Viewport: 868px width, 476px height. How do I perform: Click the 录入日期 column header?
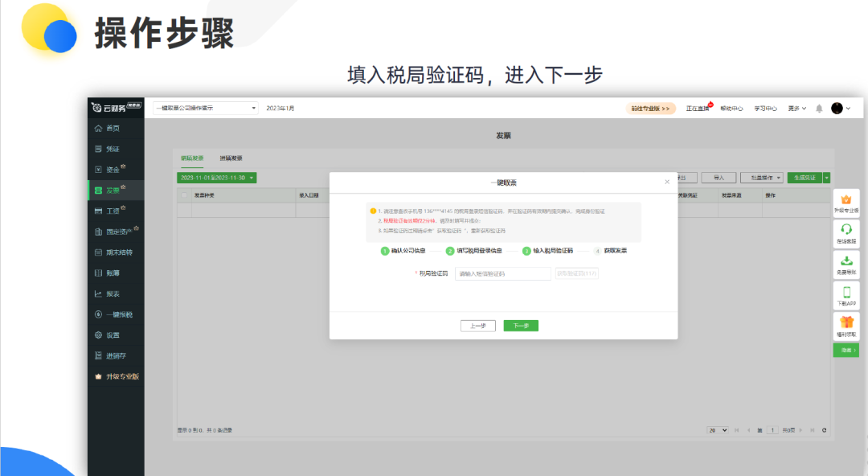pos(309,195)
